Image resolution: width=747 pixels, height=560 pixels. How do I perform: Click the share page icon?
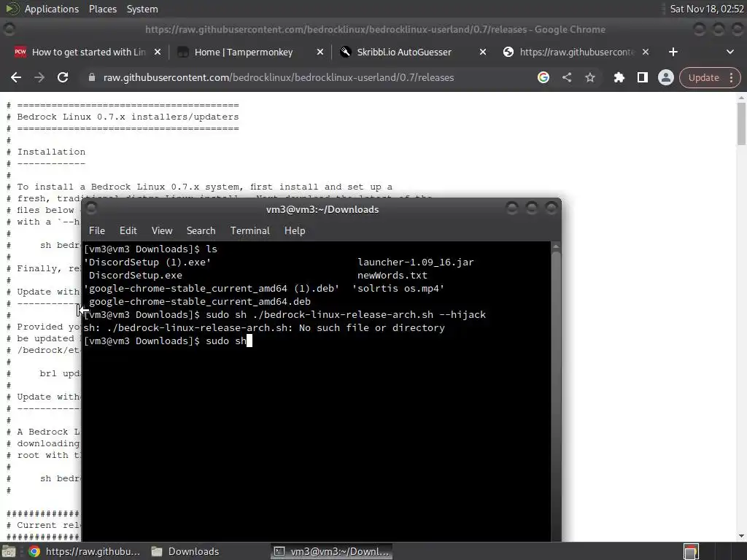566,77
